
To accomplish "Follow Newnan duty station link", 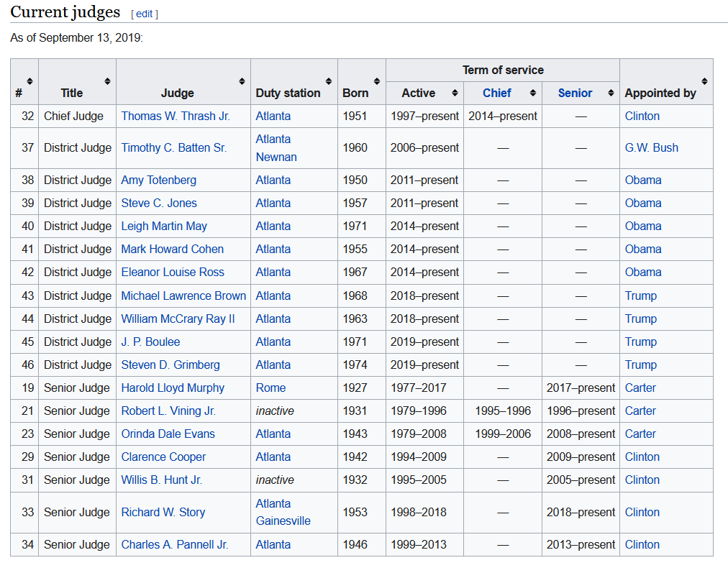I will [x=276, y=157].
